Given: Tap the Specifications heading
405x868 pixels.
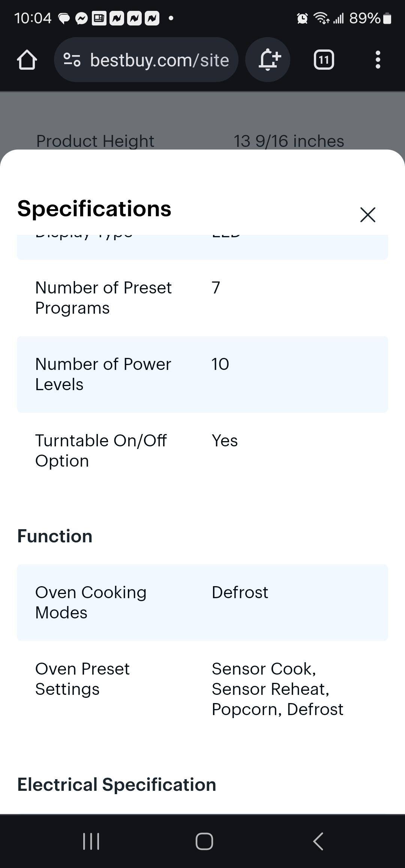Looking at the screenshot, I should click(x=94, y=209).
